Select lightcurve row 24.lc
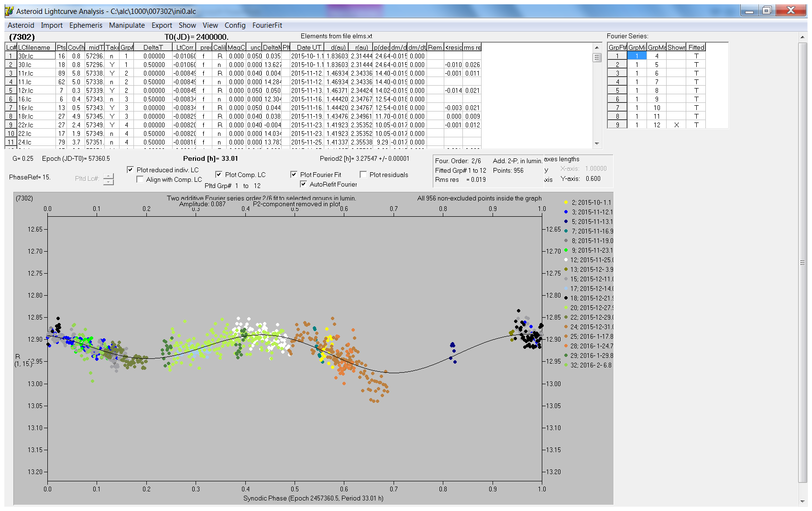Screen dimensions: 812x511 243,142
